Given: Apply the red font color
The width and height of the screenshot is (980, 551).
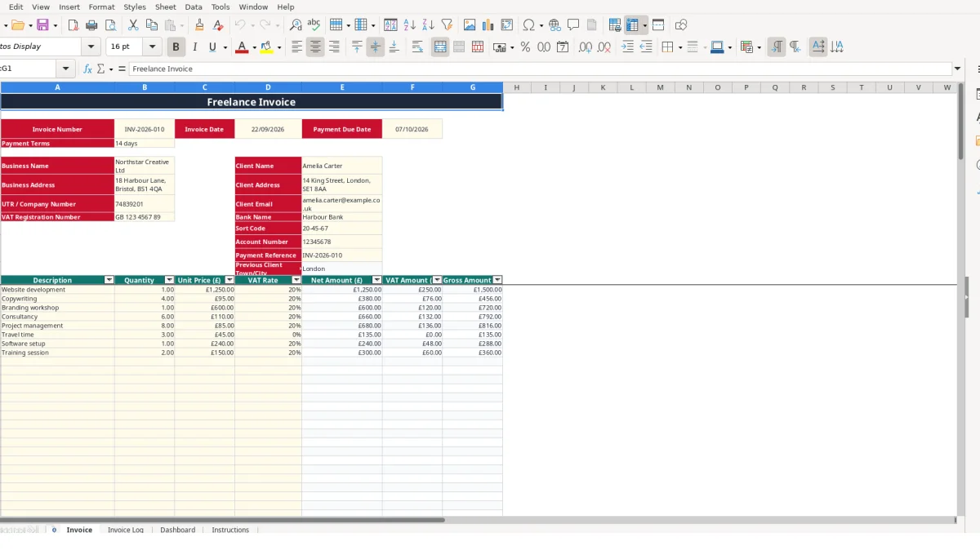Looking at the screenshot, I should coord(241,47).
